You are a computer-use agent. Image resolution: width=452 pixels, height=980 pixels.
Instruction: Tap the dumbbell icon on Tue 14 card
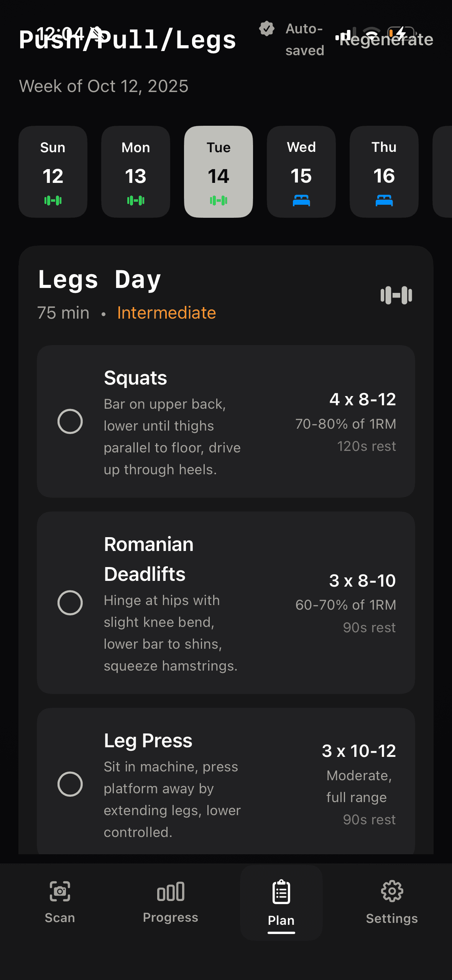[218, 200]
